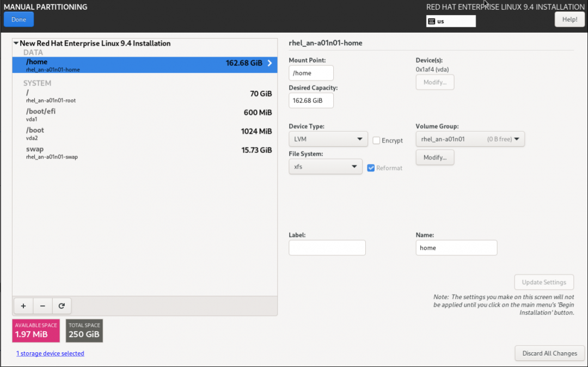Select the / root partition entry
The width and height of the screenshot is (588, 367).
point(144,96)
